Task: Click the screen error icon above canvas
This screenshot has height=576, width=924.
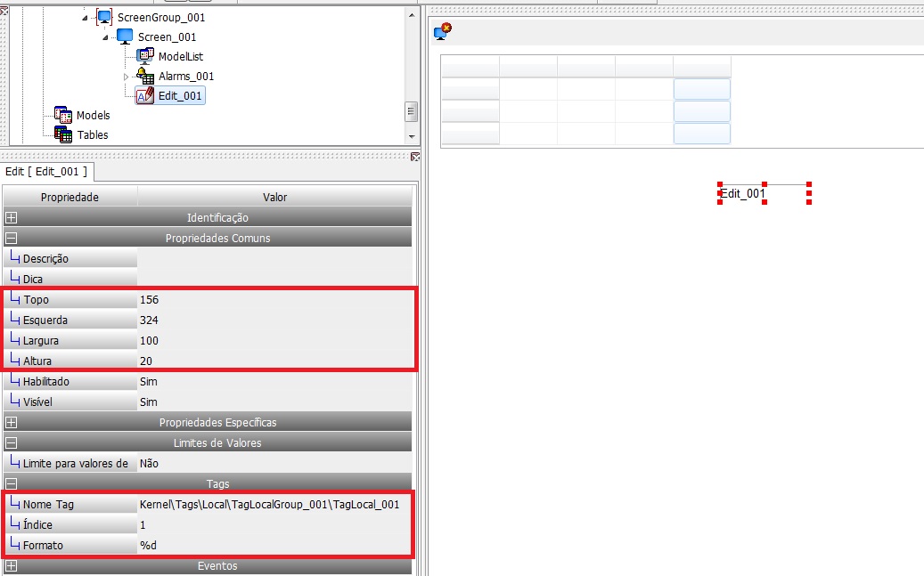Action: tap(443, 31)
